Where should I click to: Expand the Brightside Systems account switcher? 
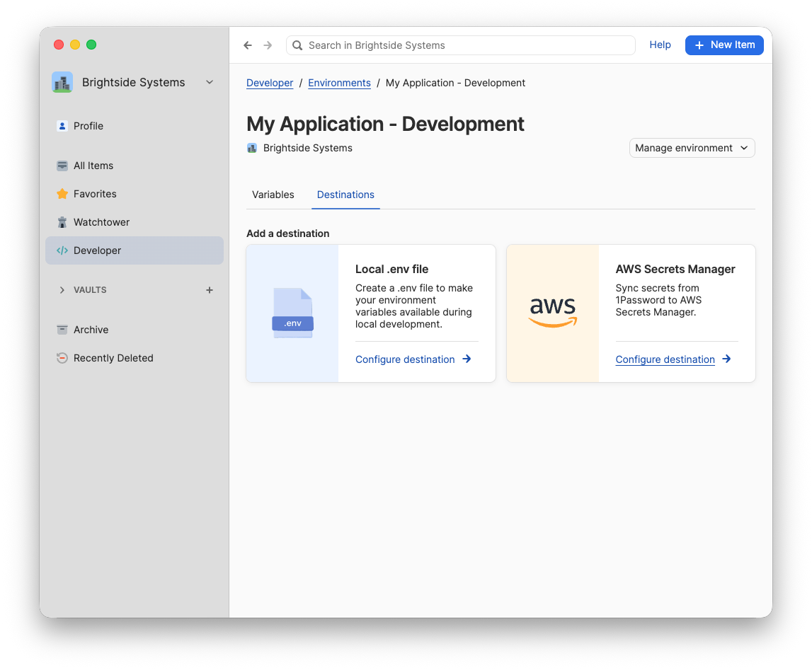coord(209,82)
